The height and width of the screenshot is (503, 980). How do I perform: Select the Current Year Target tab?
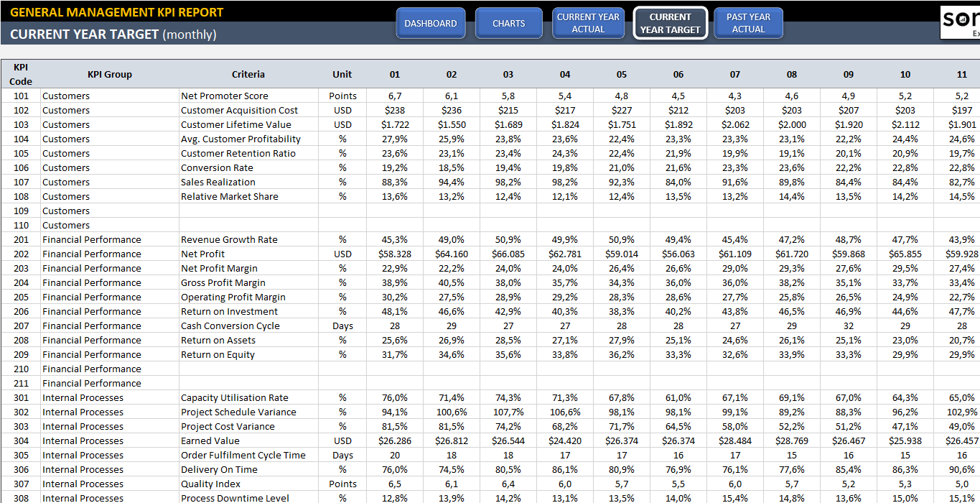[x=670, y=22]
